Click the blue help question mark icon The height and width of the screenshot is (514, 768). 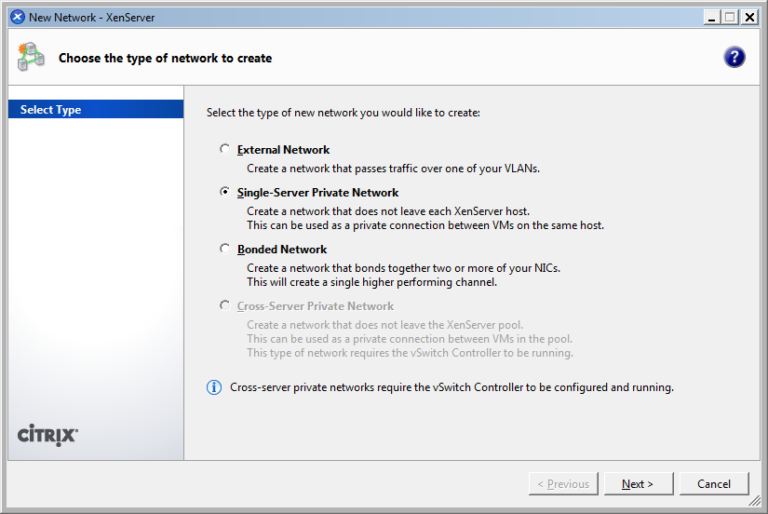click(734, 58)
